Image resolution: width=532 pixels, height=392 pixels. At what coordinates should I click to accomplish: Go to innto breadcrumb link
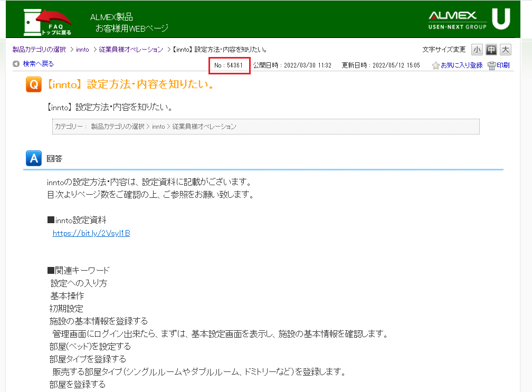(x=82, y=50)
